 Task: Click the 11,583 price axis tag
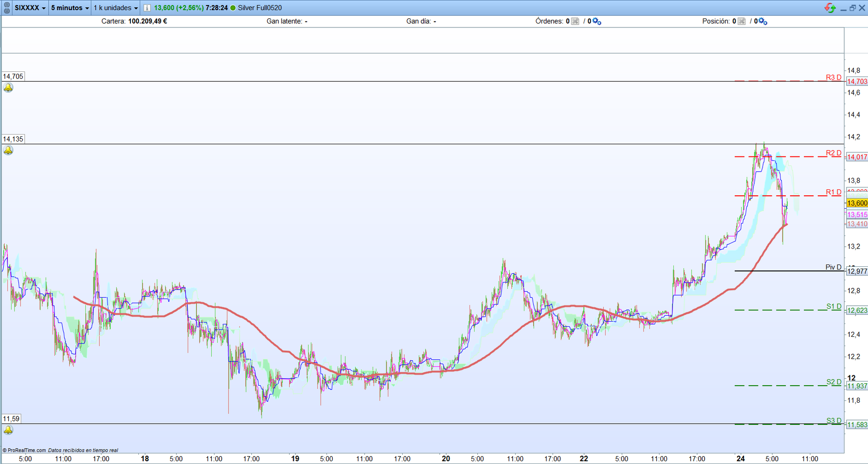(x=857, y=425)
